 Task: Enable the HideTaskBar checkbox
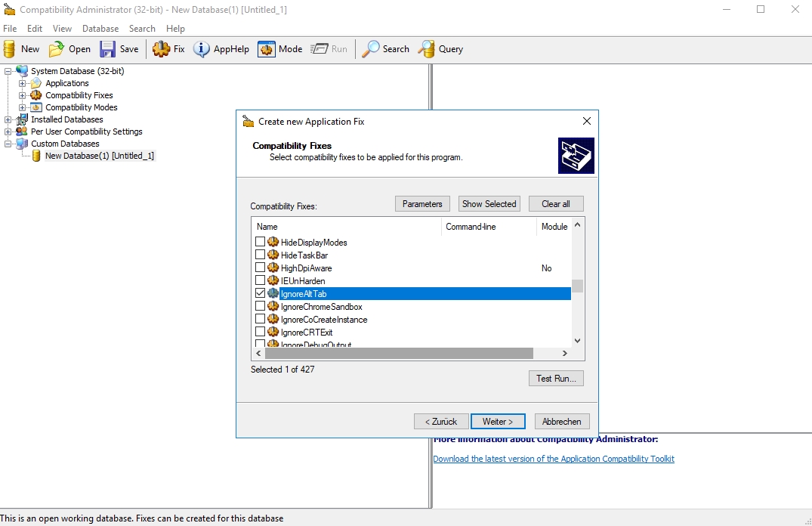click(x=260, y=255)
